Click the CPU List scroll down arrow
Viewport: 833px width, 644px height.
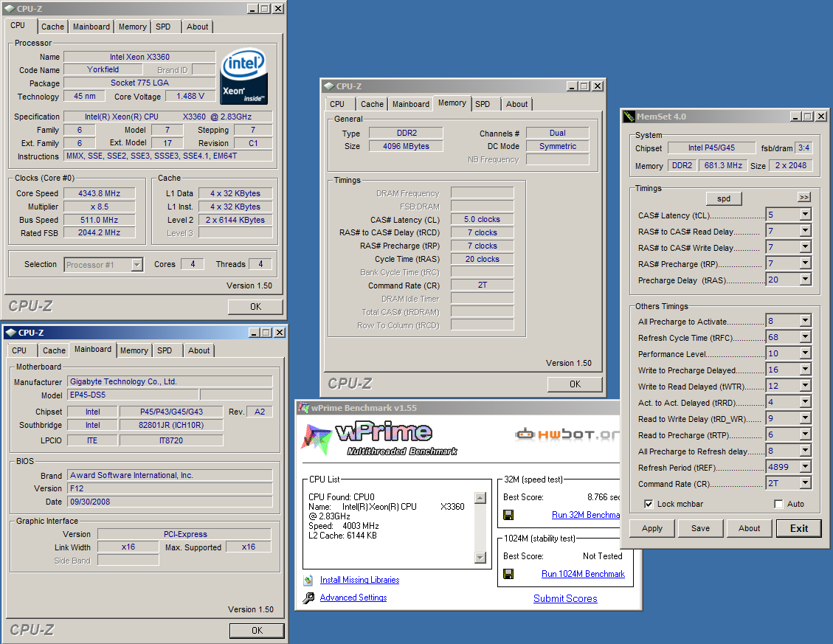click(x=480, y=558)
